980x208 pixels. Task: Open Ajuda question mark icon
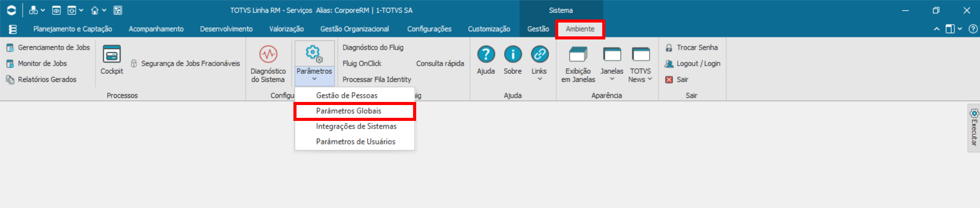(486, 54)
